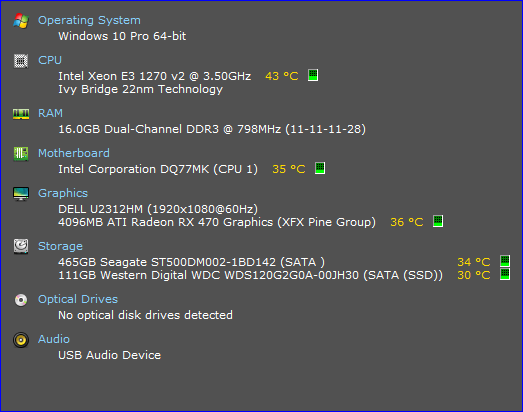This screenshot has width=523, height=412.
Task: Click the RAM memory stick icon
Action: (21, 114)
